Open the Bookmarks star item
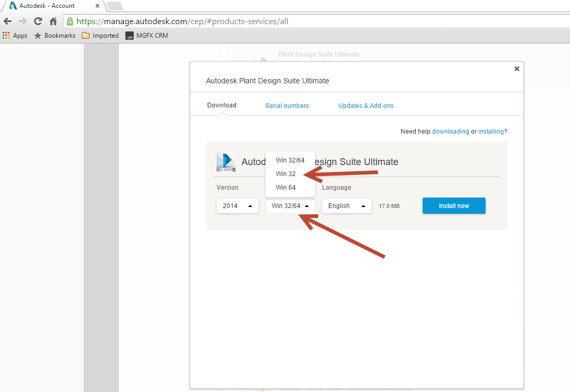570x392 pixels. pos(55,36)
